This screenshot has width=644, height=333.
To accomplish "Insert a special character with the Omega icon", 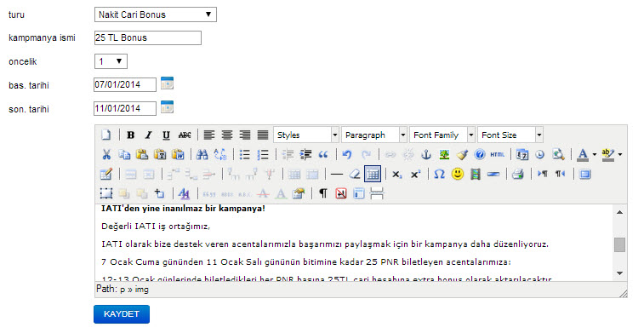I will click(440, 175).
